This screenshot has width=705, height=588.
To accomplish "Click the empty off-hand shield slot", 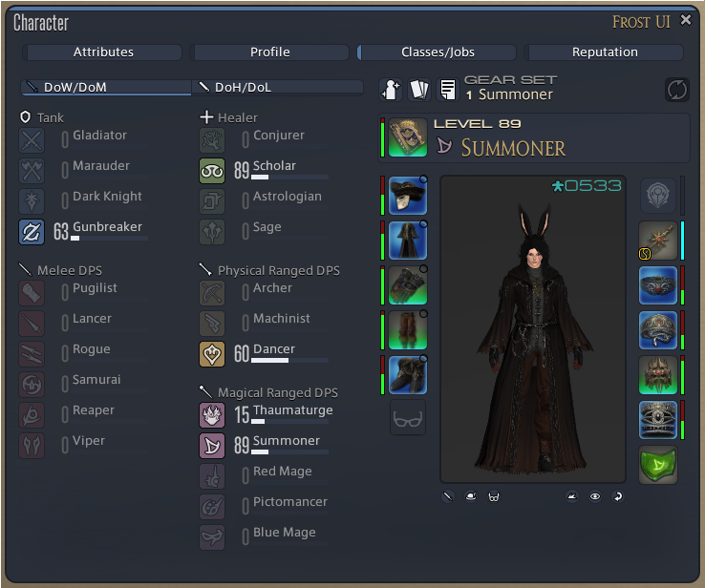I will 658,196.
